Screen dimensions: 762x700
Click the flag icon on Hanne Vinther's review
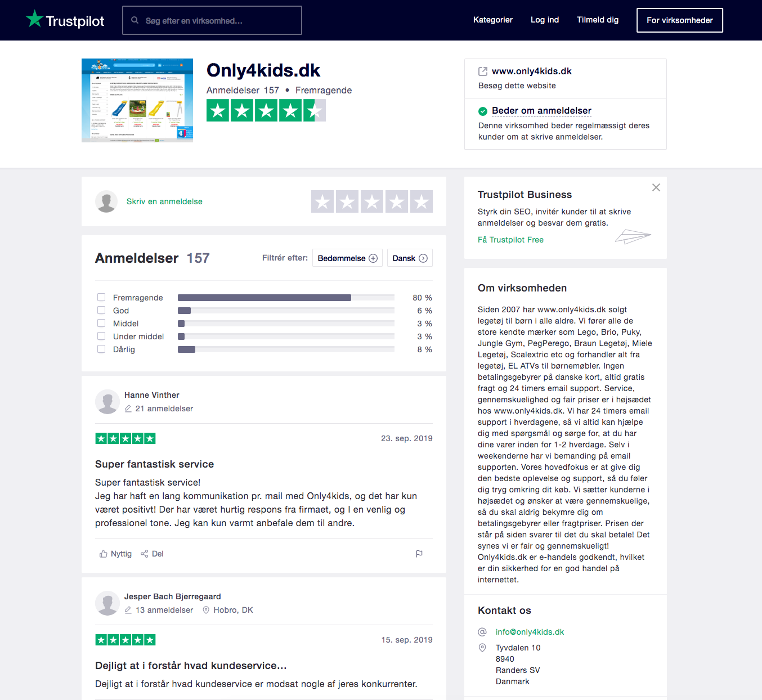tap(419, 554)
